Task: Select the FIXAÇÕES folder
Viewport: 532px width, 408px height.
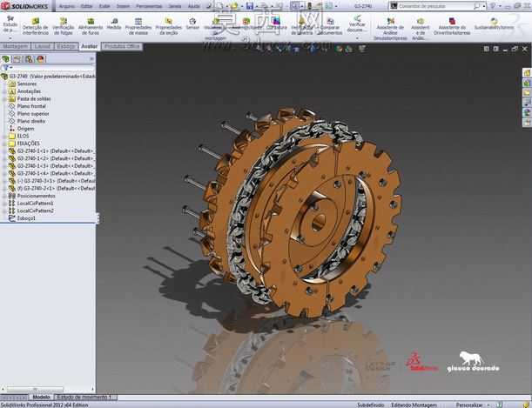Action: (28, 144)
